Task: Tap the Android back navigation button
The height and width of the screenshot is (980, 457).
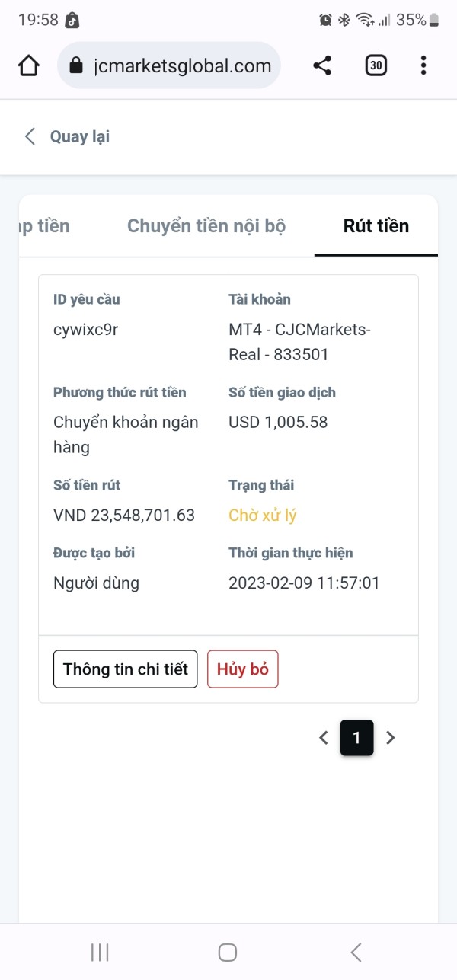Action: [356, 952]
